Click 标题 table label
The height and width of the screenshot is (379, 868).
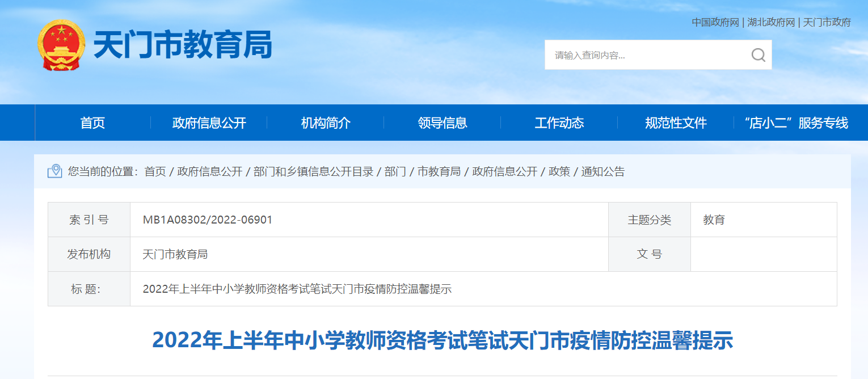pos(86,289)
